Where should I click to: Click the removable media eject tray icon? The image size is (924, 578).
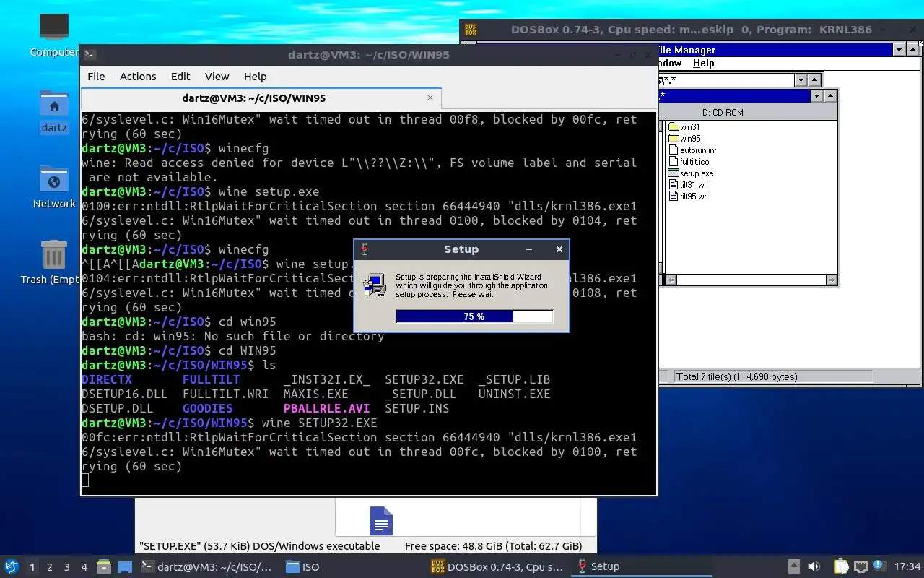coord(794,566)
